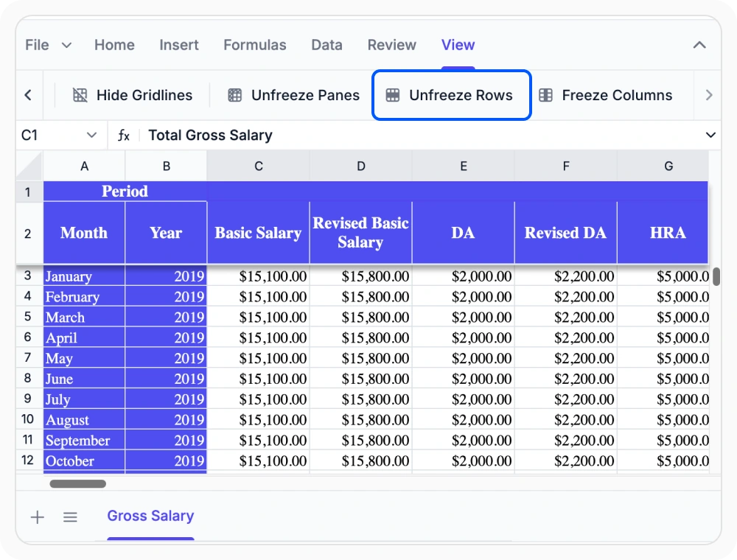Image resolution: width=737 pixels, height=560 pixels.
Task: Click the Revised DA header cell
Action: click(x=565, y=233)
